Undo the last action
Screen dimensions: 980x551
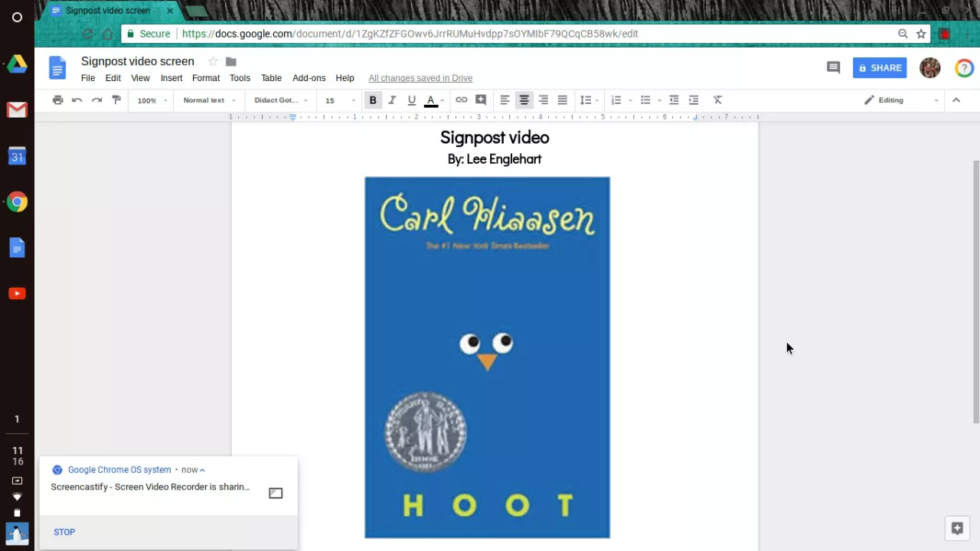click(77, 100)
